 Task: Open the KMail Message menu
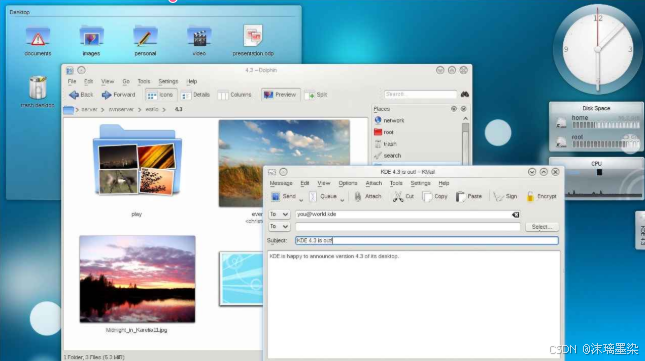point(281,183)
